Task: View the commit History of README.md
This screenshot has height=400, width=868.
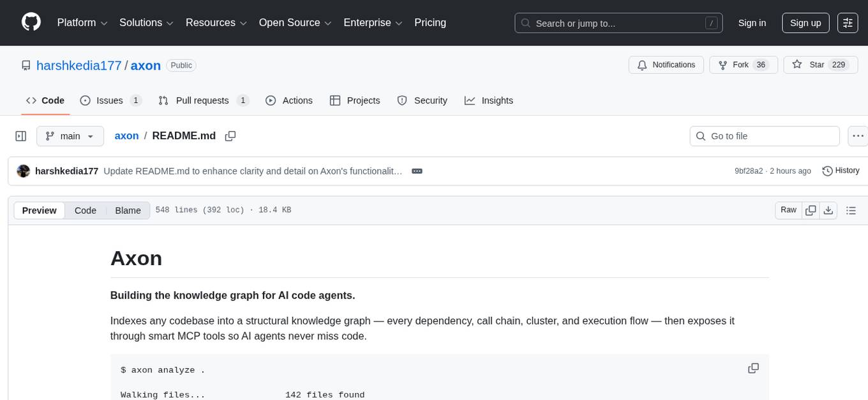Action: point(841,171)
